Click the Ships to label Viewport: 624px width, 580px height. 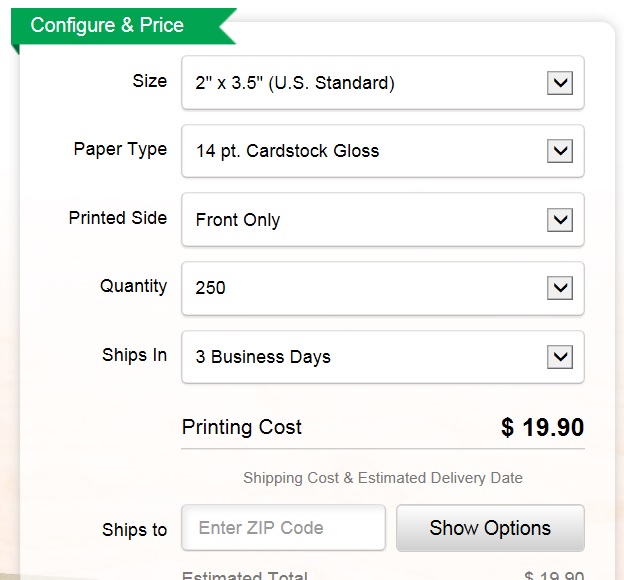point(134,530)
